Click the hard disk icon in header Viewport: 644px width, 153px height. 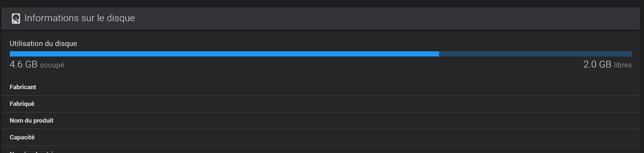(x=16, y=18)
